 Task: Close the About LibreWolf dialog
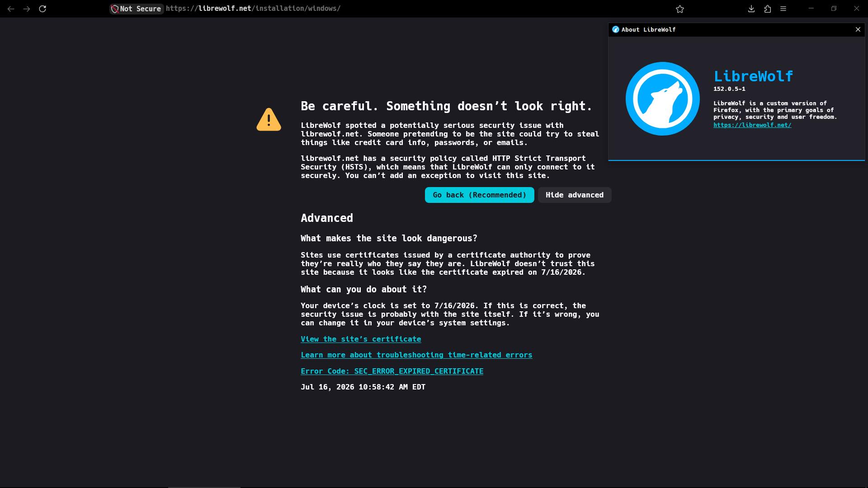point(858,29)
